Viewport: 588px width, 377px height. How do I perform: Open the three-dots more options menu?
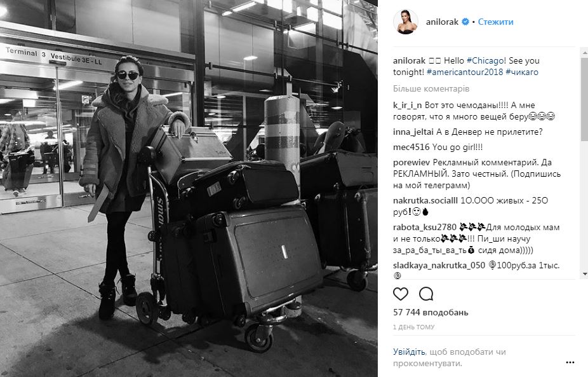[x=570, y=362]
